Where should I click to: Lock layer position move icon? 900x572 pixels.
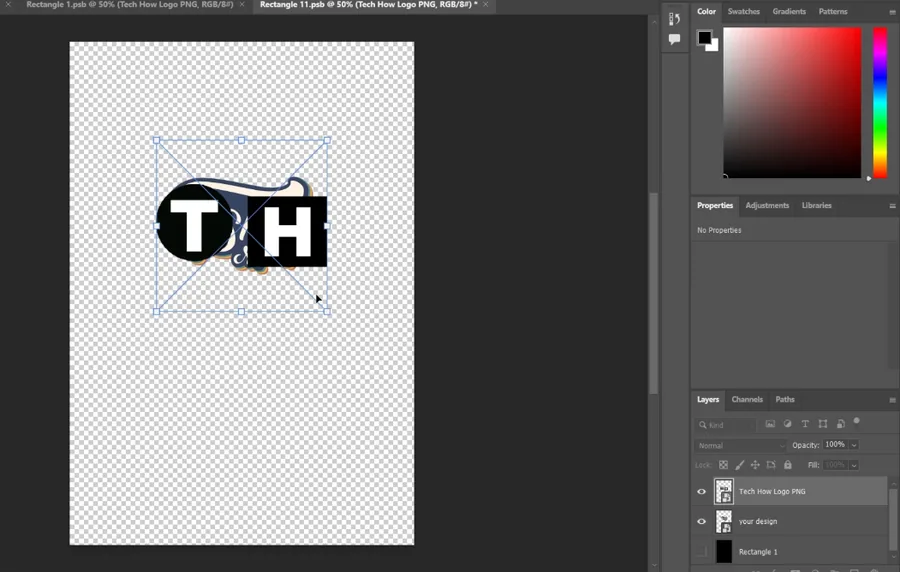[x=755, y=465]
